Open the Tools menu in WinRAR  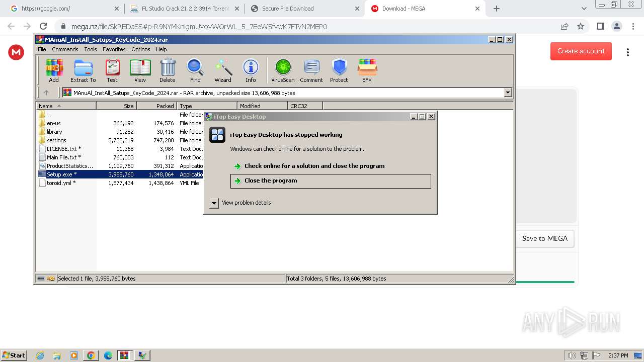click(x=91, y=49)
